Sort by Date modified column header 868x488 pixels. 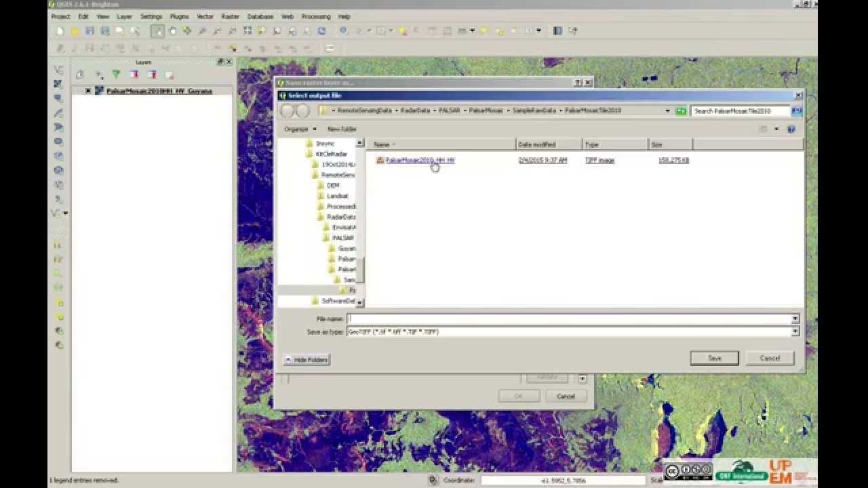tap(549, 144)
